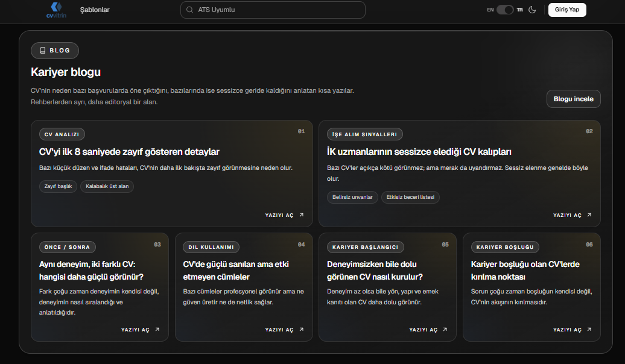Click the KARIYER BOŞLUĞU tag
The height and width of the screenshot is (364, 625).
(505, 247)
